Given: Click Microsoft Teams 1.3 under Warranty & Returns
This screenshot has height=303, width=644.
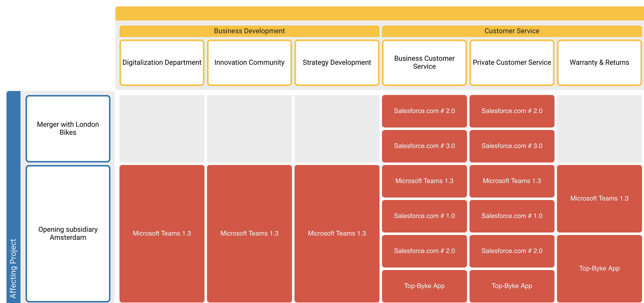Looking at the screenshot, I should pos(599,198).
